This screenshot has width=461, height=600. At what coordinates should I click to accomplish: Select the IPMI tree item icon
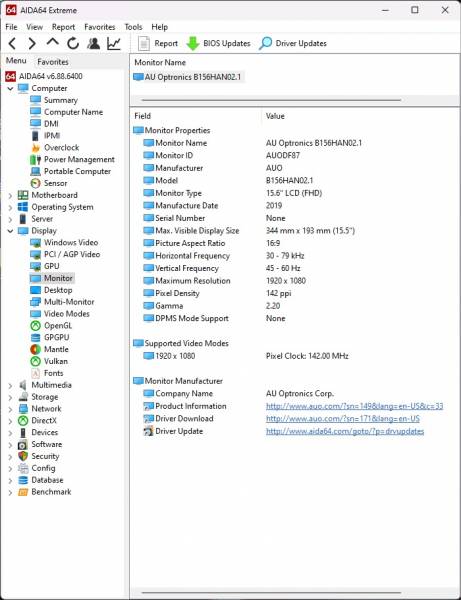pyautogui.click(x=36, y=136)
